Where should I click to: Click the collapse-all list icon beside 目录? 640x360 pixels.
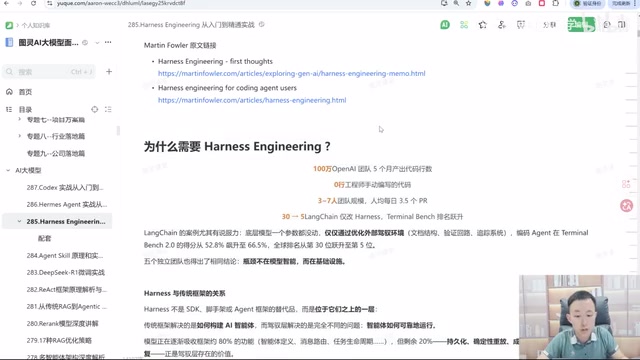(108, 109)
